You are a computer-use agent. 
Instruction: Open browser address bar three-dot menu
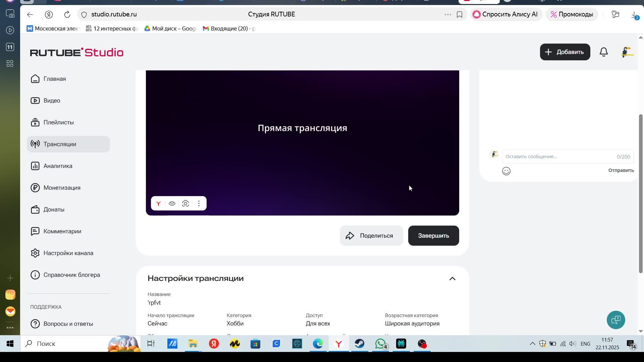click(x=447, y=14)
